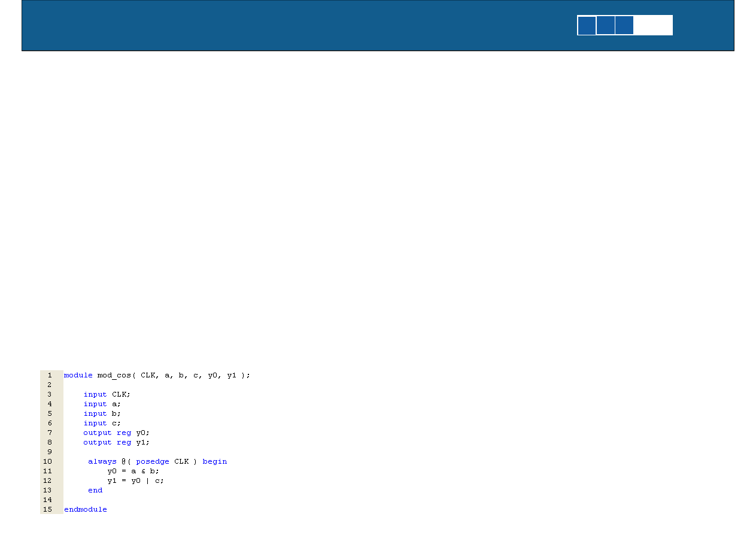Click the "end" keyword on line 13

click(95, 491)
